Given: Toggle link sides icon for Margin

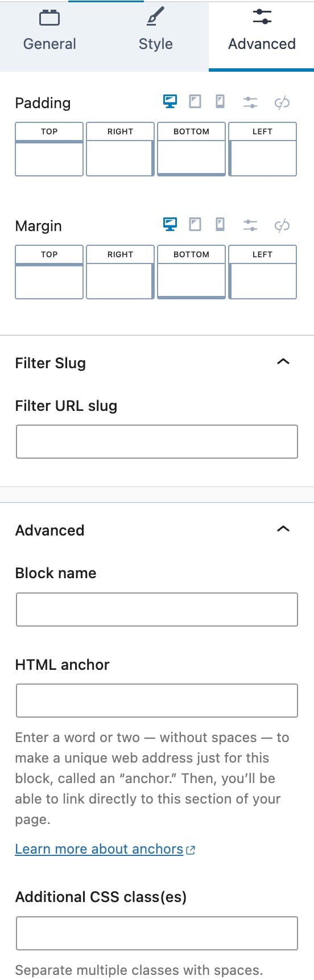Looking at the screenshot, I should pyautogui.click(x=282, y=225).
